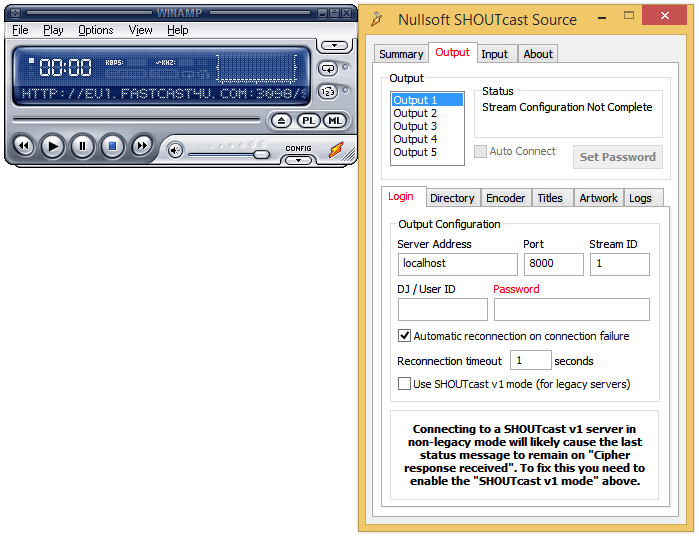The width and height of the screenshot is (699, 538).
Task: Toggle Winamp media library ML button
Action: pyautogui.click(x=335, y=120)
